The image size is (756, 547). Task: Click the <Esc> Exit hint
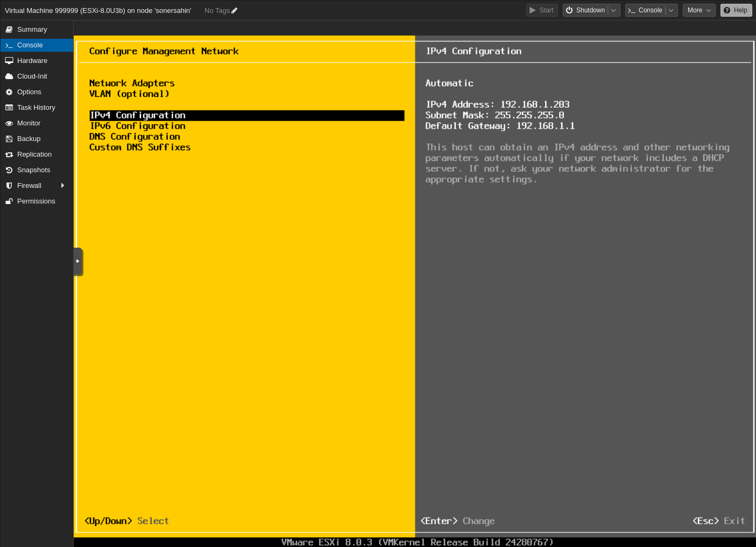[719, 521]
